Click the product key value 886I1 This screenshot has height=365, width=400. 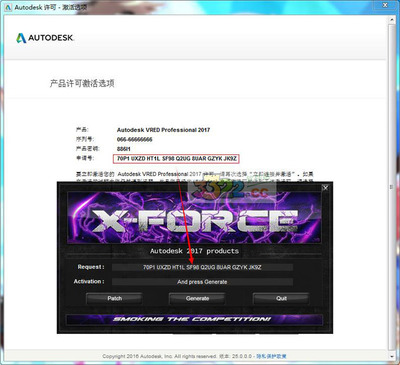coord(124,149)
